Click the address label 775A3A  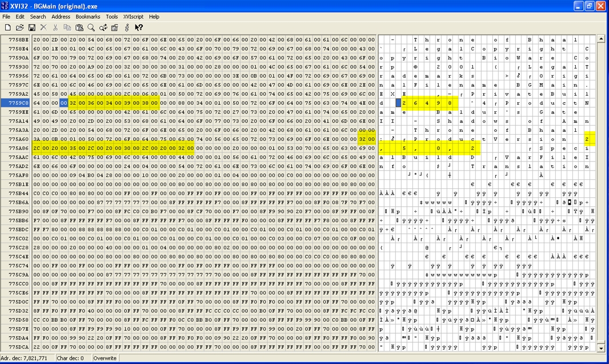coord(19,130)
